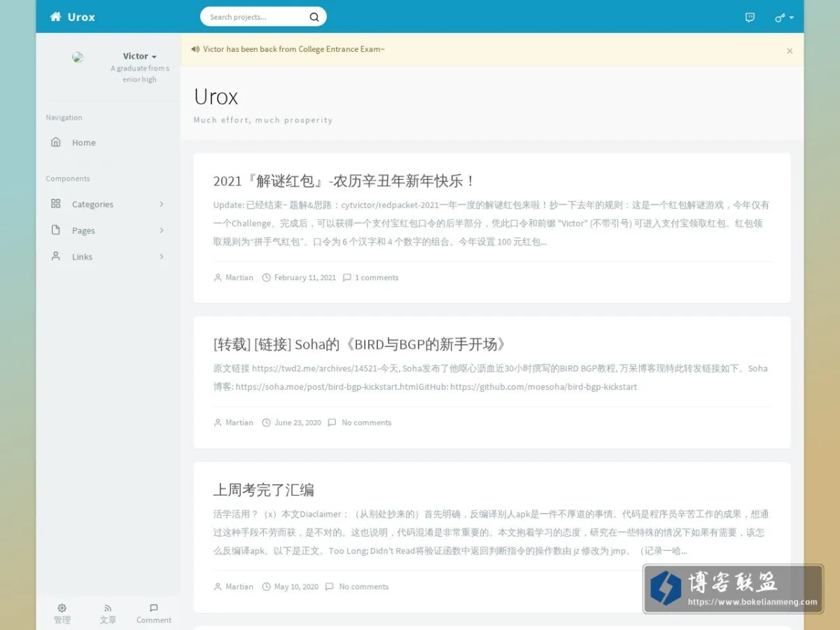840x630 pixels.
Task: Open the Comment tab label
Action: (154, 620)
